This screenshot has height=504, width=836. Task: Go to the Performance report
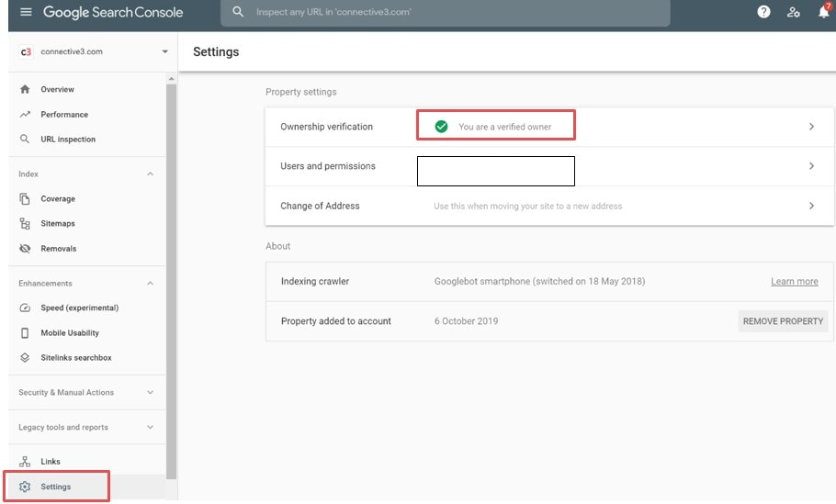point(63,115)
